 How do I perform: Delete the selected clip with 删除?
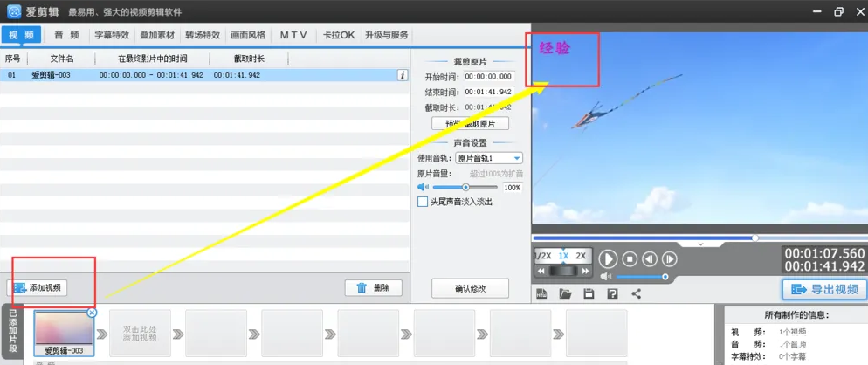coord(374,288)
